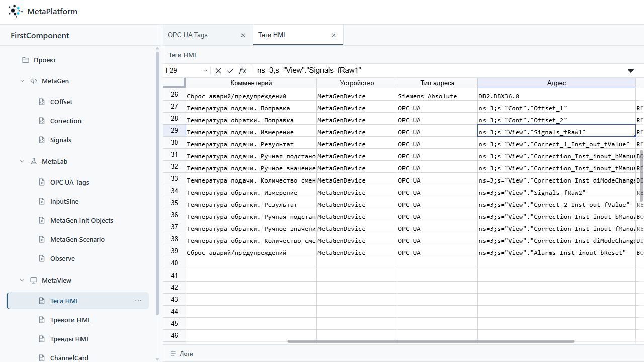Select the Адрес column header
Image resolution: width=644 pixels, height=362 pixels.
(x=556, y=83)
